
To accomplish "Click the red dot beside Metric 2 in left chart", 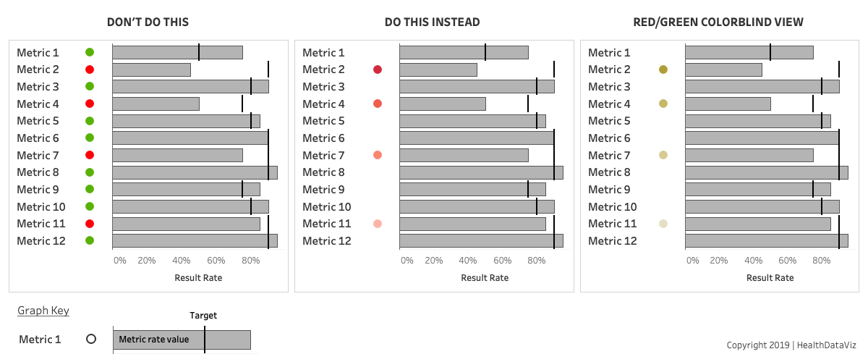I will point(90,70).
